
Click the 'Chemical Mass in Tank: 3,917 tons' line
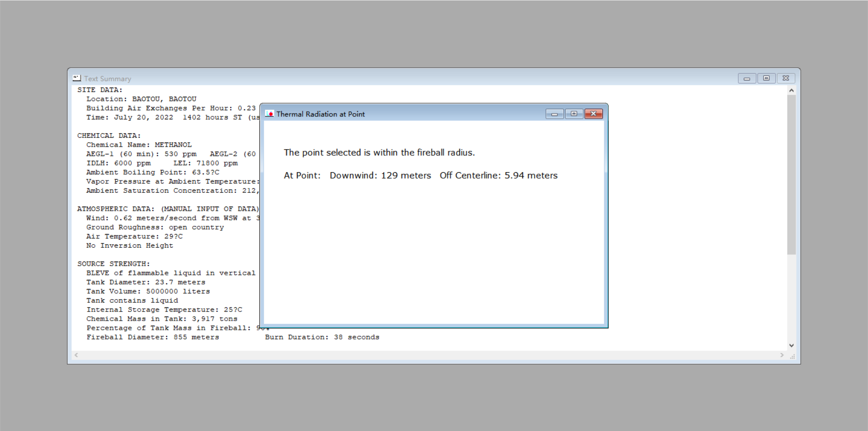pyautogui.click(x=162, y=319)
